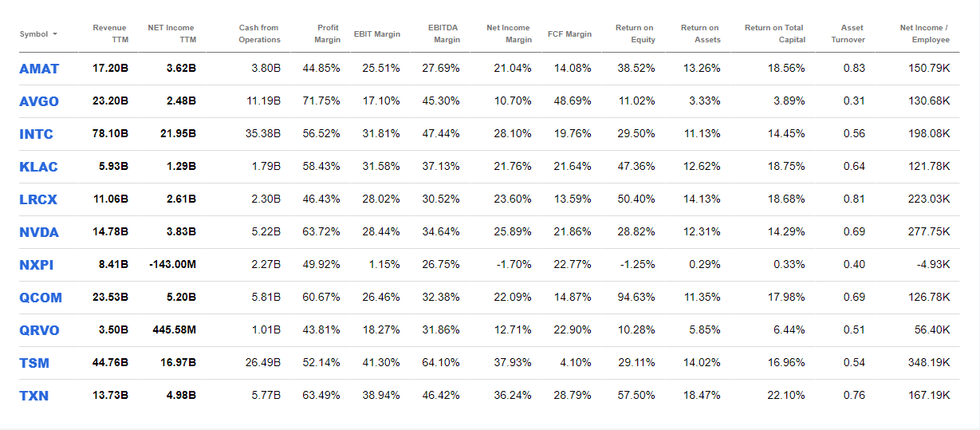Click the Symbol column sort arrow
The image size is (980, 430).
[x=55, y=34]
